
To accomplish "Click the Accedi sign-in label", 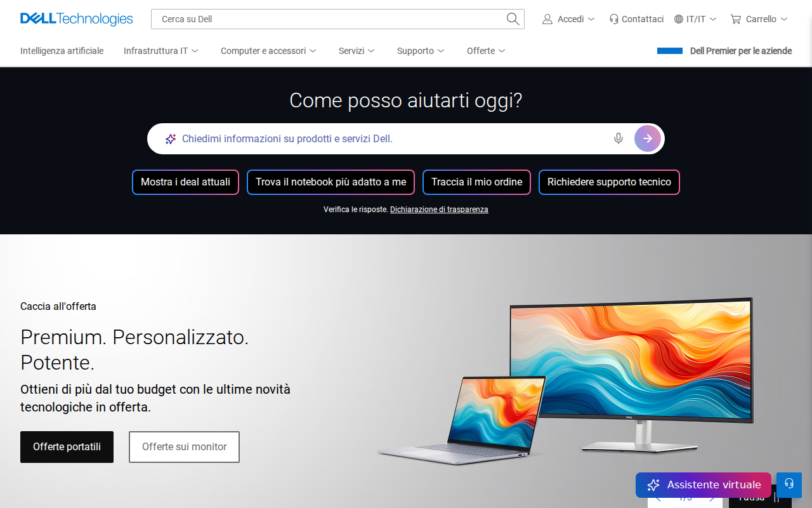I will click(x=570, y=19).
